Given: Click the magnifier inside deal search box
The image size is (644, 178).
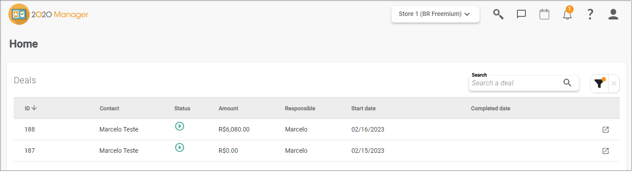Looking at the screenshot, I should (x=567, y=82).
